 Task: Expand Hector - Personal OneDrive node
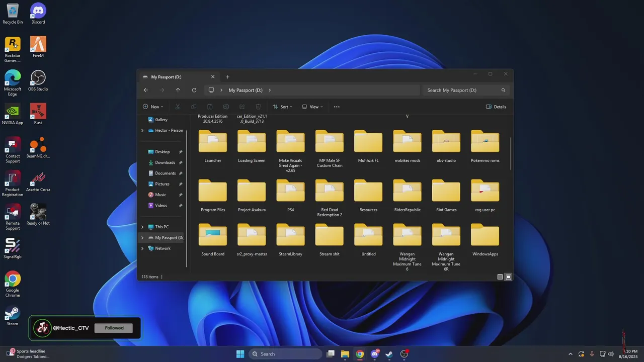coord(142,130)
